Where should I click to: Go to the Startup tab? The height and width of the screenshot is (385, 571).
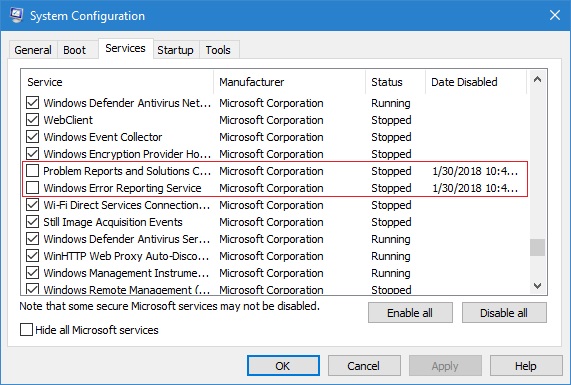click(x=176, y=50)
